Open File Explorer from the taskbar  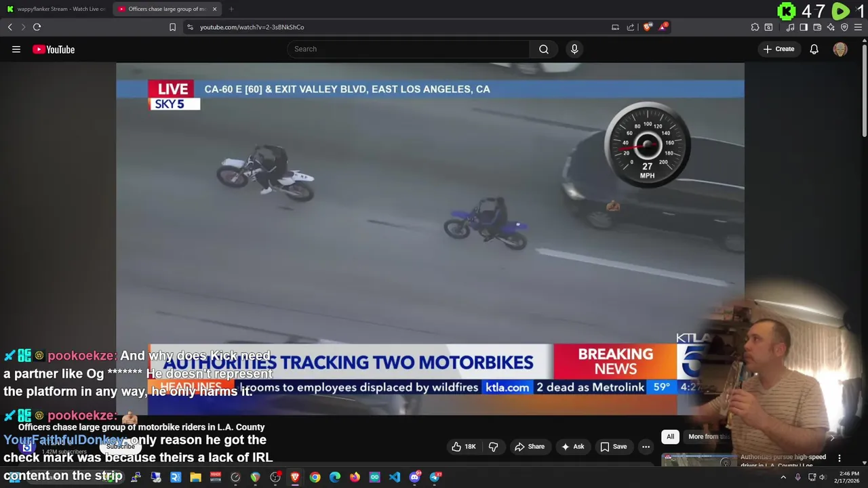pyautogui.click(x=195, y=477)
